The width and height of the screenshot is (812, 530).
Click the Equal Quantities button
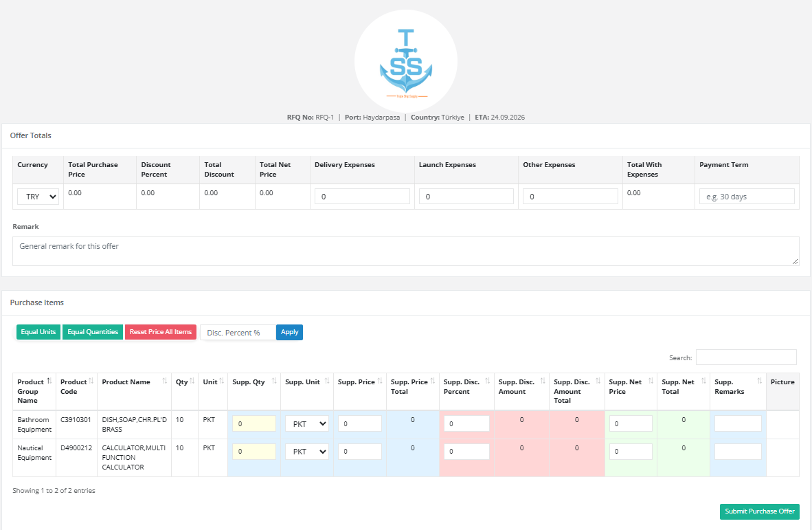[x=93, y=332]
